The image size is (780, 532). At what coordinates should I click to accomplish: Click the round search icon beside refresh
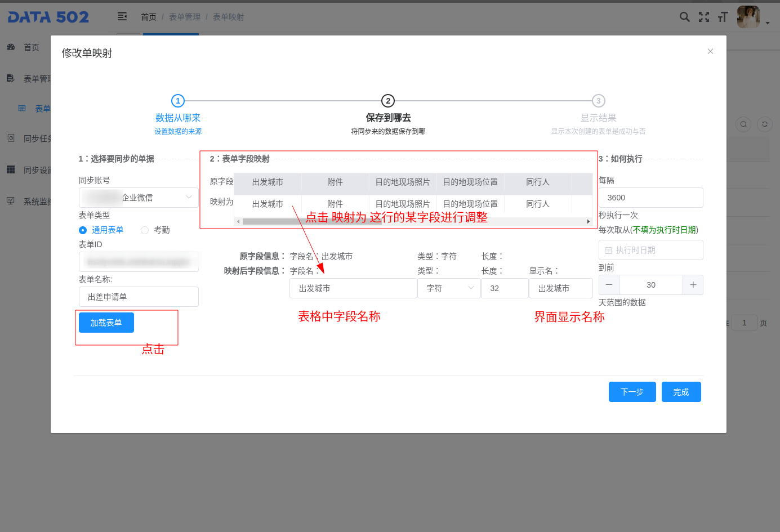pyautogui.click(x=743, y=124)
